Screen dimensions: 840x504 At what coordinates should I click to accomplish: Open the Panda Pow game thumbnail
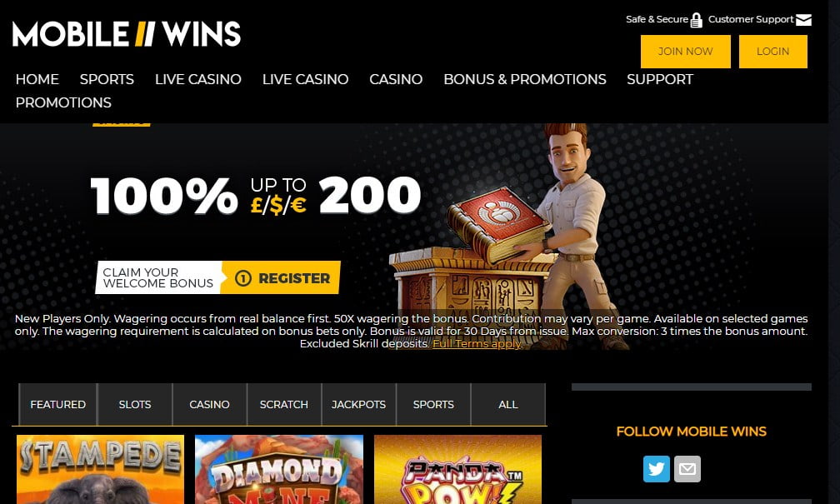(x=458, y=469)
